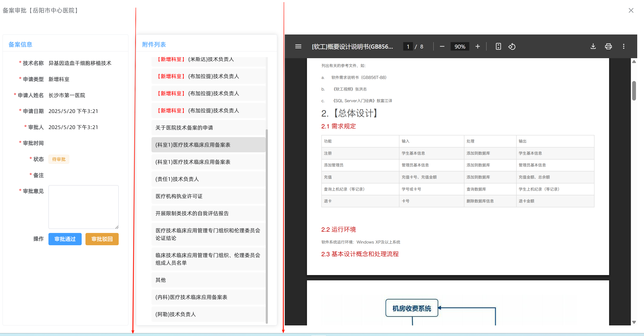The width and height of the screenshot is (644, 336).
Task: Click the 审批驳回 button
Action: tap(102, 239)
